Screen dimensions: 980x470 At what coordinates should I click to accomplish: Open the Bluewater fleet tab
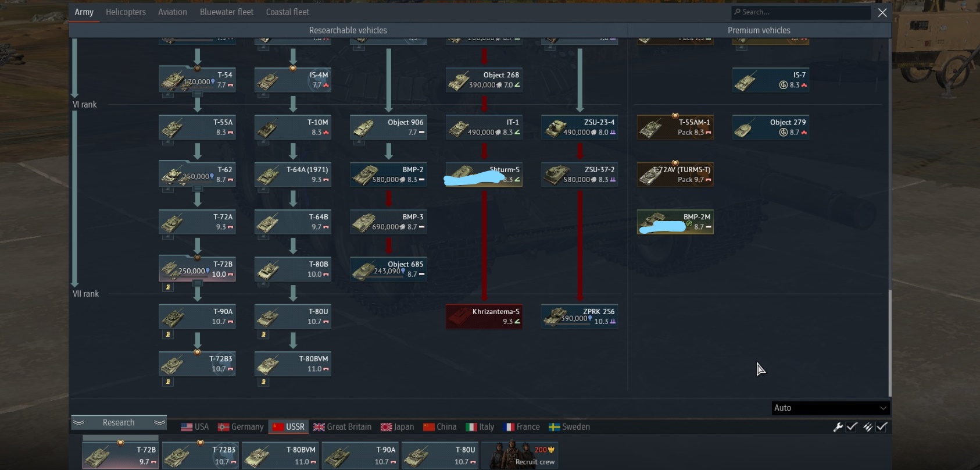pyautogui.click(x=227, y=12)
